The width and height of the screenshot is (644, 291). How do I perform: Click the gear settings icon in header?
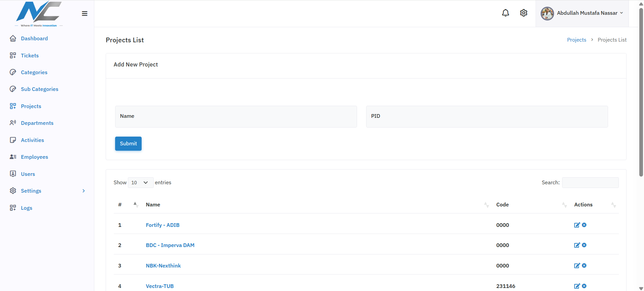click(x=524, y=13)
